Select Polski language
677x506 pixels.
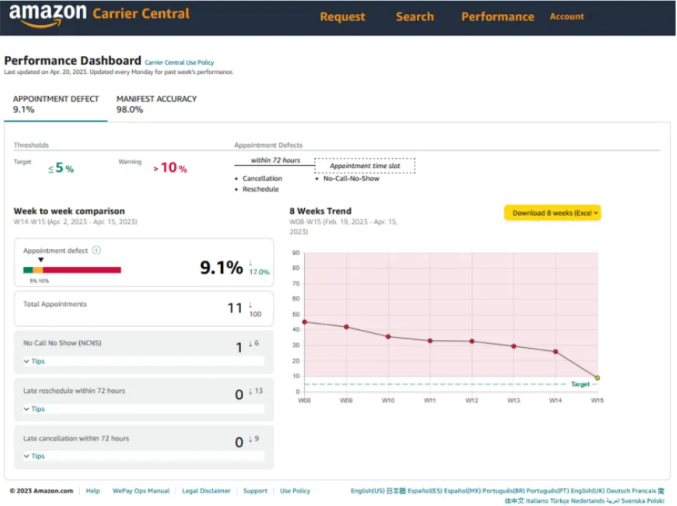(x=655, y=501)
